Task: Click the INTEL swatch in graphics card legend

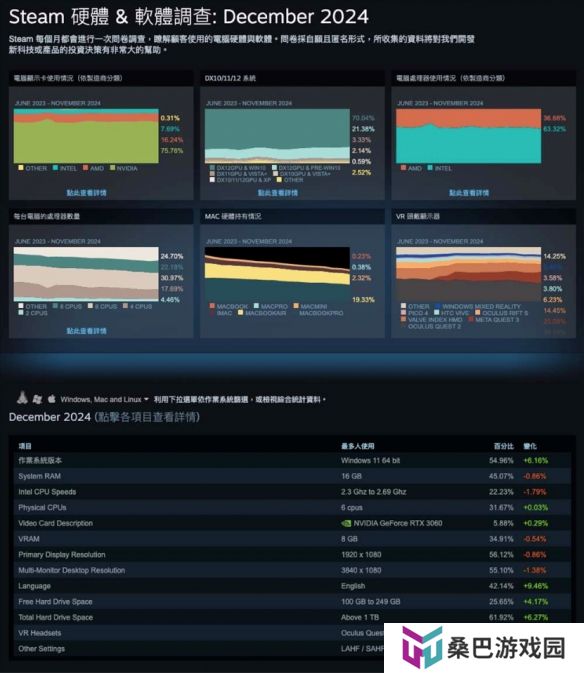Action: pyautogui.click(x=55, y=168)
